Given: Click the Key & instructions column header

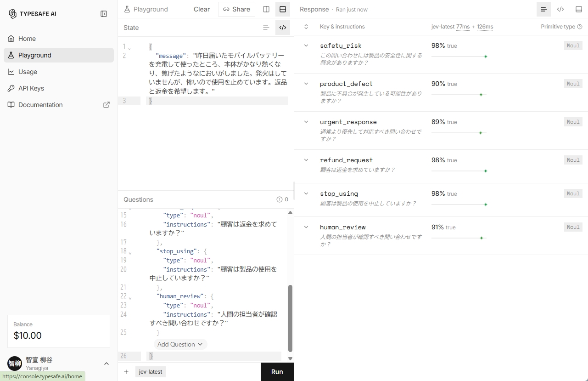Looking at the screenshot, I should (342, 27).
